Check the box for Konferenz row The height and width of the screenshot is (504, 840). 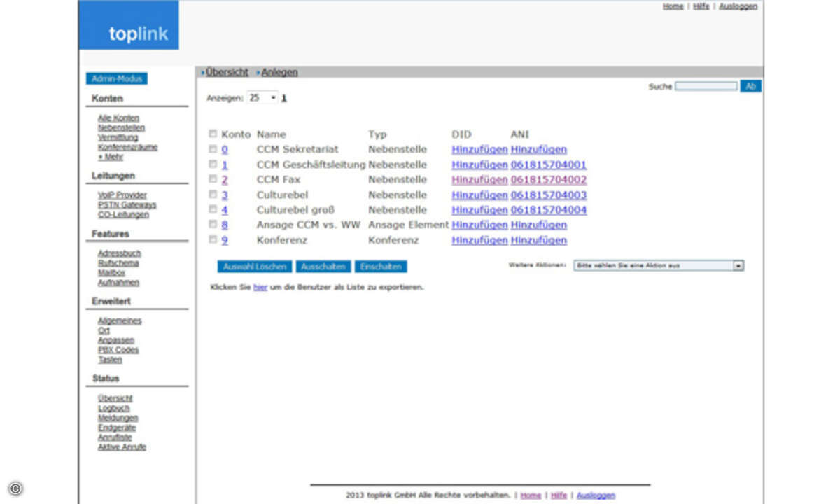(213, 240)
